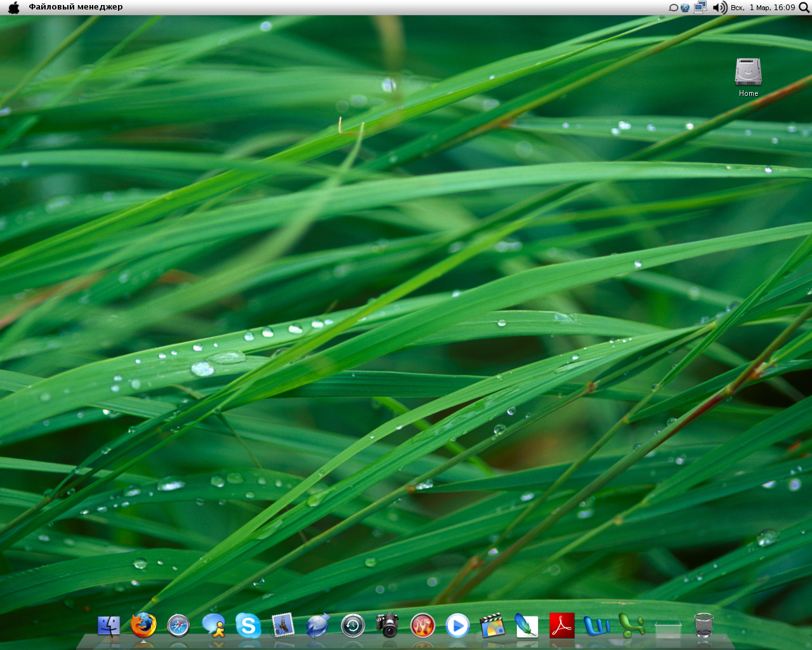Open the AIM chat messenger icon
This screenshot has height=650, width=812.
click(x=213, y=626)
